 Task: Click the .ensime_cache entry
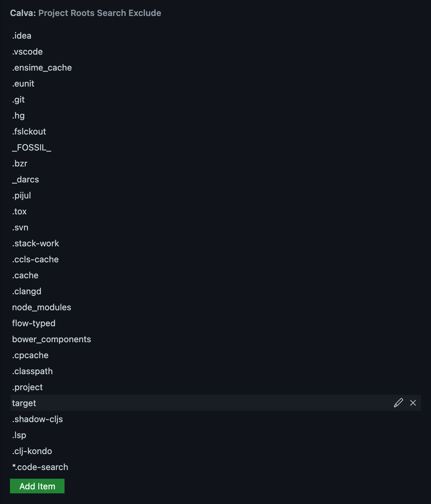tap(42, 68)
